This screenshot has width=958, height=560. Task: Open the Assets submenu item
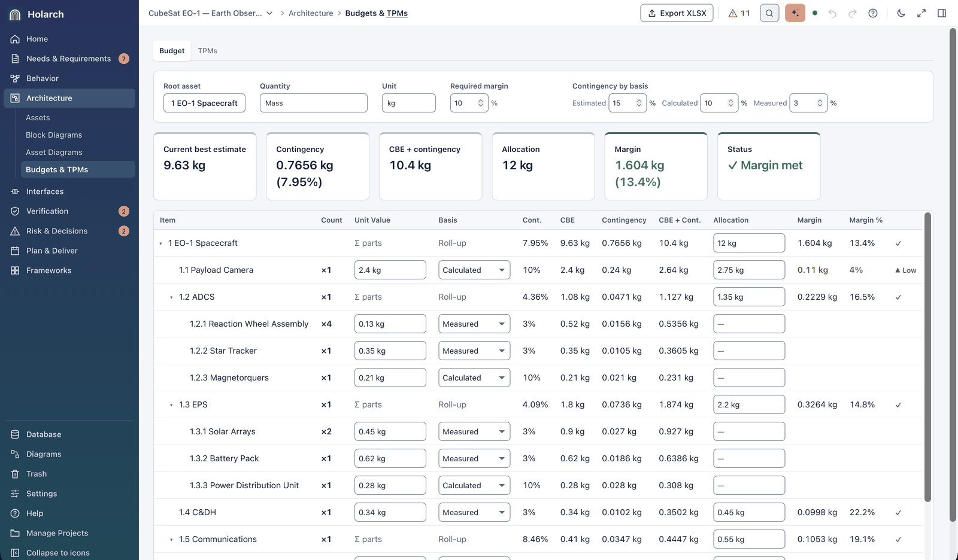pos(78,118)
